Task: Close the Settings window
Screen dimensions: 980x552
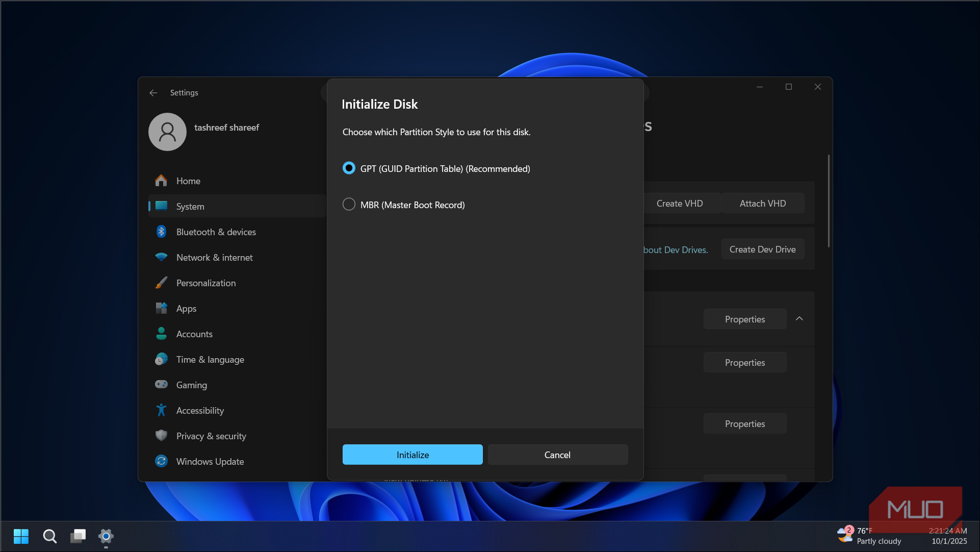Action: point(818,87)
